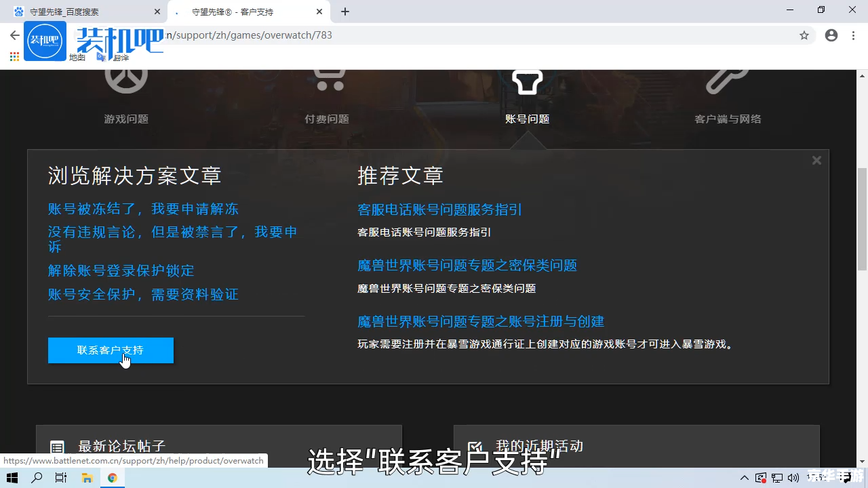Open 解除账号登录保护锁定 article
Viewport: 868px width, 488px height.
click(121, 270)
